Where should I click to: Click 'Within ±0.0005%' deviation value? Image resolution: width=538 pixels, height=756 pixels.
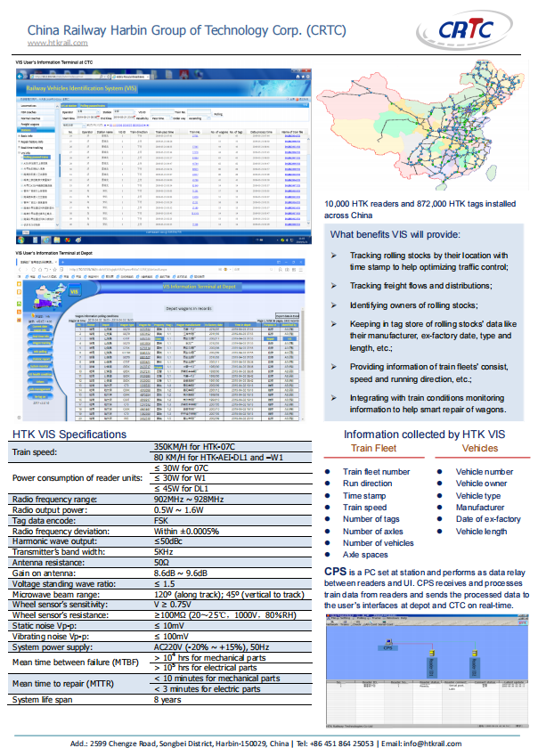coord(186,531)
